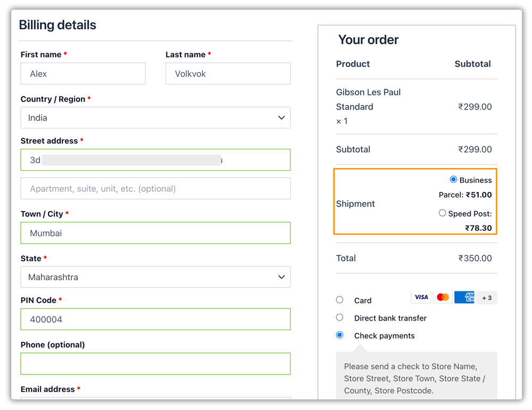532x410 pixels.
Task: Click the Speed Post ₹78.30 price
Action: click(x=478, y=228)
